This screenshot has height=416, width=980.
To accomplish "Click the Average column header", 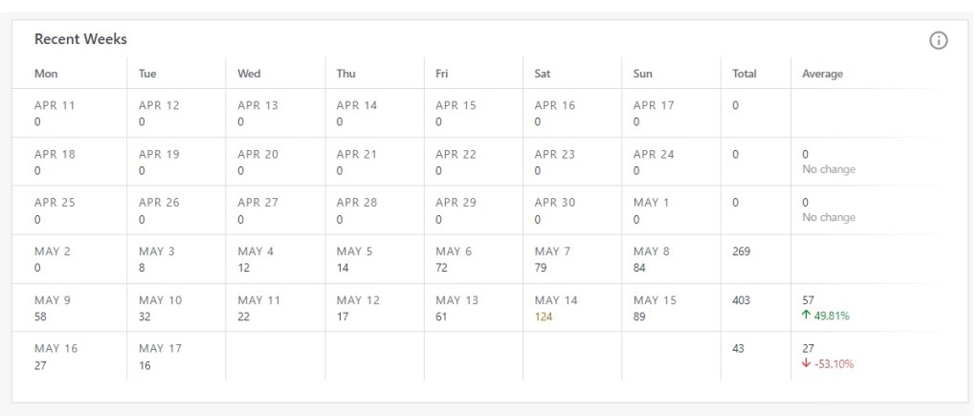I will click(822, 74).
